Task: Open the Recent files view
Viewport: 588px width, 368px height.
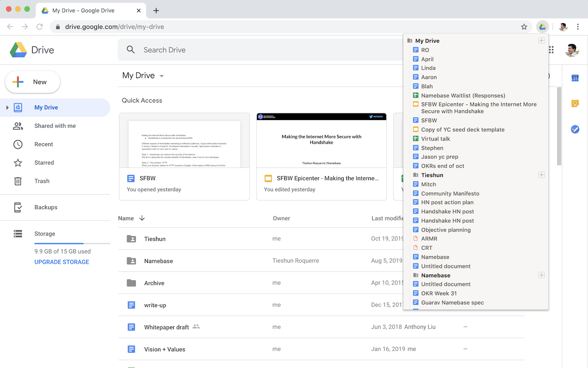Action: [x=43, y=144]
